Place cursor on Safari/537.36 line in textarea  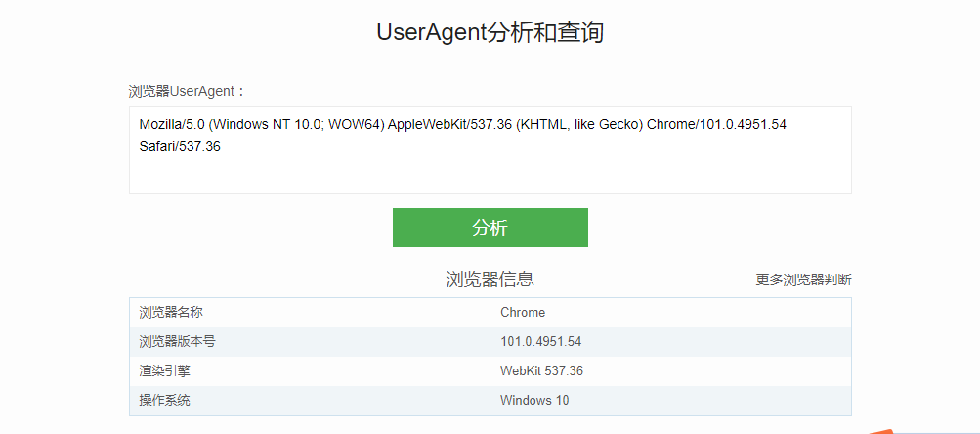(180, 146)
